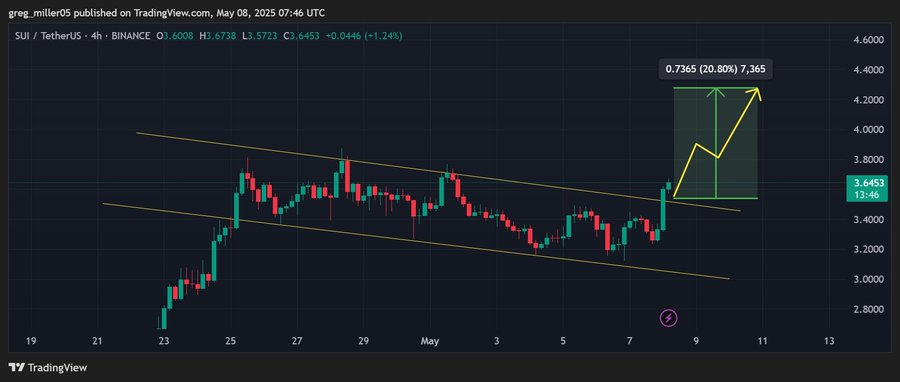Click the date label 7 on time axis
This screenshot has height=382, width=900.
pyautogui.click(x=630, y=341)
